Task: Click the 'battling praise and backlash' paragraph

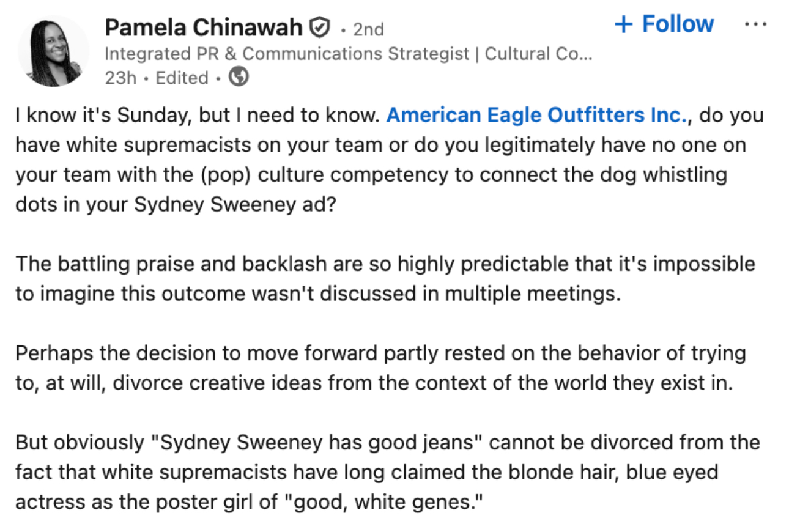Action: click(385, 279)
